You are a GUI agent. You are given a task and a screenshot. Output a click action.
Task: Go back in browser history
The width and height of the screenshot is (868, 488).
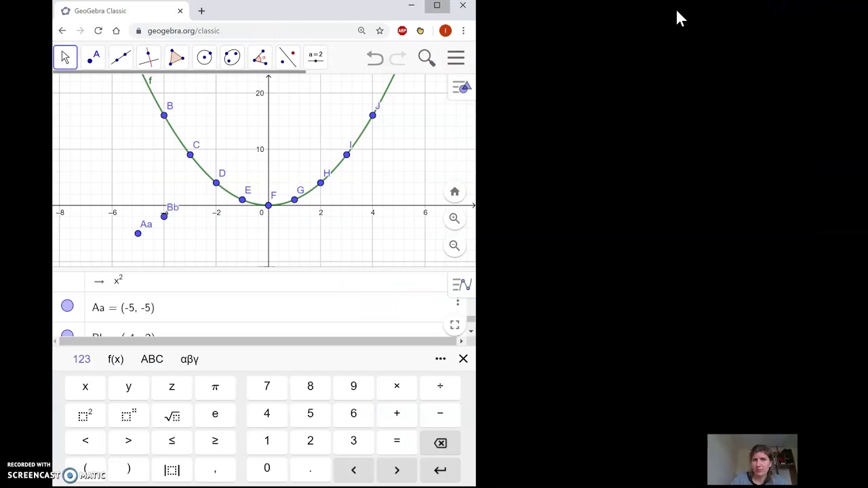pyautogui.click(x=62, y=30)
